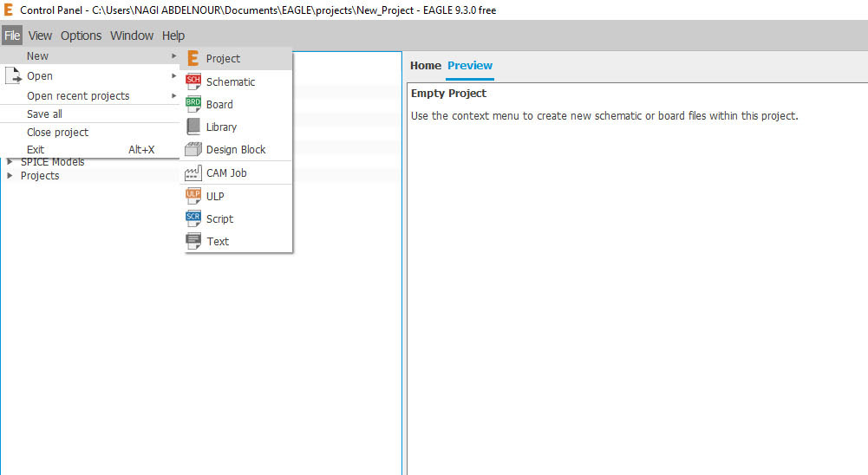Click the blue SCR Script icon
Screen dimensions: 868x475
click(193, 218)
